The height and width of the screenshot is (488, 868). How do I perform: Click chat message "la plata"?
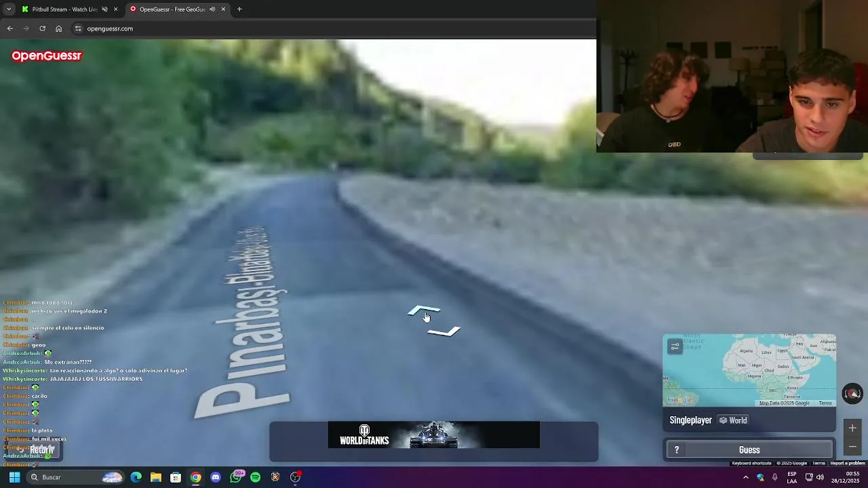pyautogui.click(x=41, y=430)
